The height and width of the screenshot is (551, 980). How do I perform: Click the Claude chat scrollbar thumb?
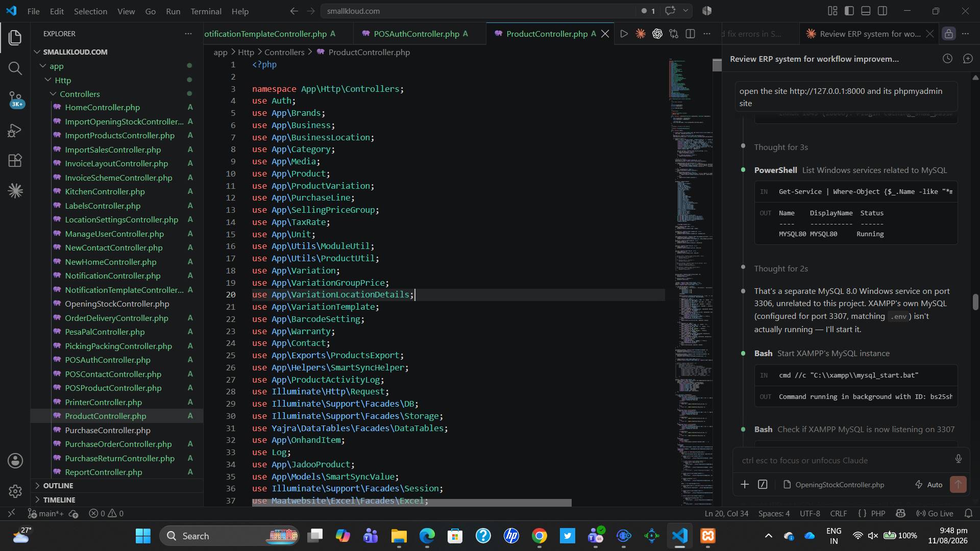tap(975, 302)
